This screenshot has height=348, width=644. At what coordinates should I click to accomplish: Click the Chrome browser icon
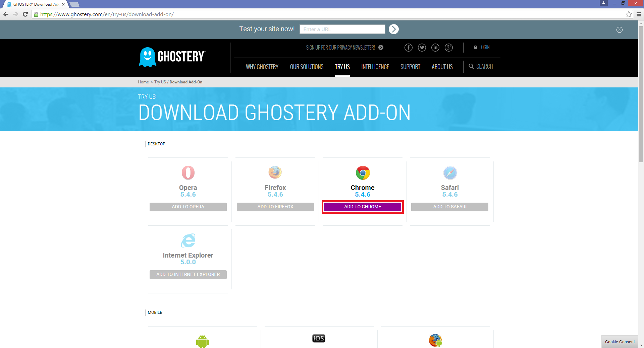coord(363,173)
